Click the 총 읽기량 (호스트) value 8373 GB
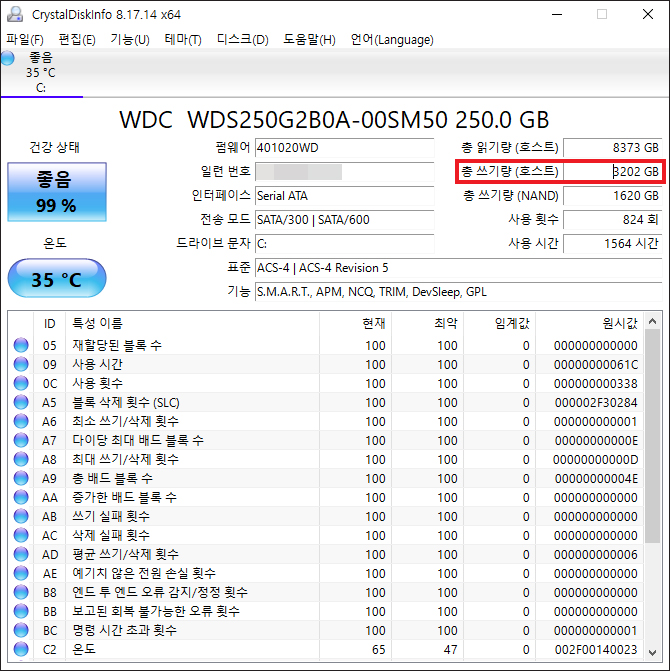Screen dimensions: 670x671 pyautogui.click(x=613, y=148)
